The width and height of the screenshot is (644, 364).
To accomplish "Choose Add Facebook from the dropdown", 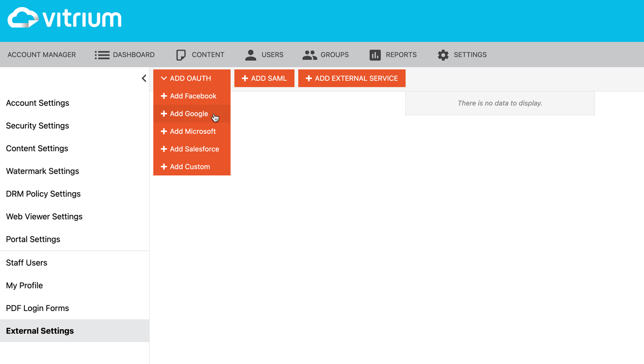I will pos(192,96).
